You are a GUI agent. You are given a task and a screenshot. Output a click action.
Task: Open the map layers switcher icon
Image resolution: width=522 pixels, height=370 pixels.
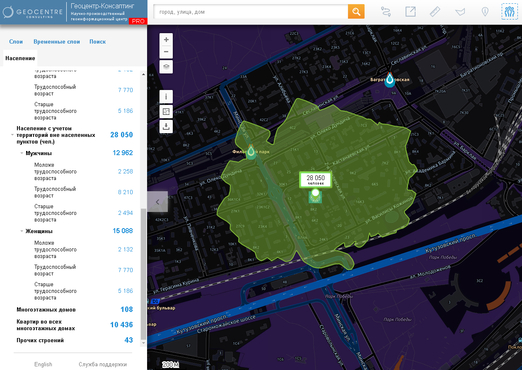(166, 67)
